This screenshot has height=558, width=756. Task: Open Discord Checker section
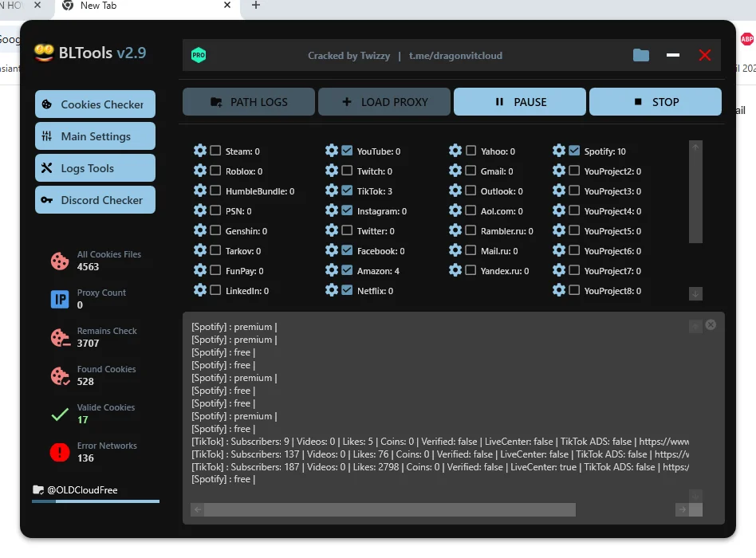pos(95,199)
